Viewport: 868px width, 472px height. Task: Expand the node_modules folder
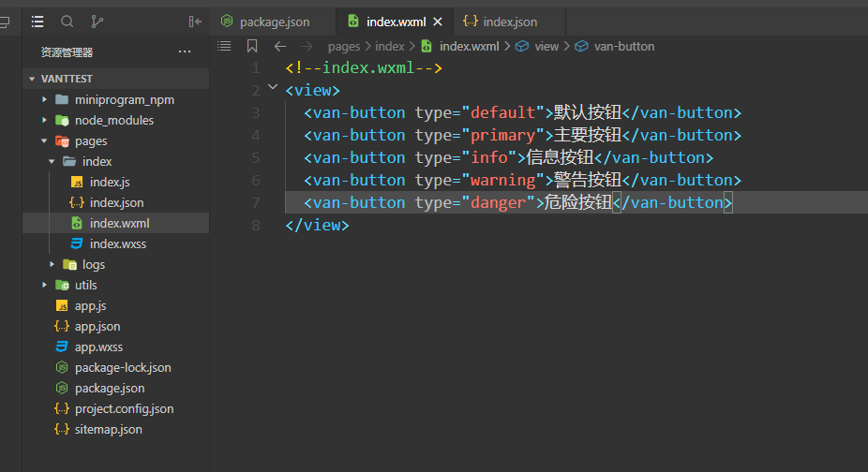tap(44, 120)
